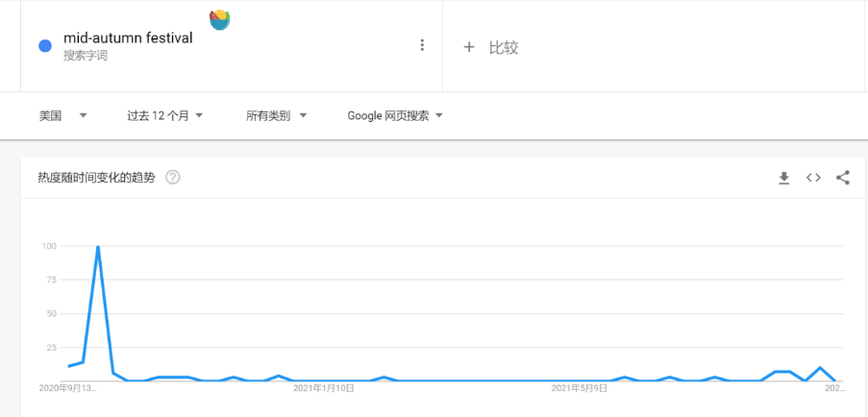The image size is (868, 417).
Task: Click the blue dot beside mid-autumn festival
Action: [44, 45]
